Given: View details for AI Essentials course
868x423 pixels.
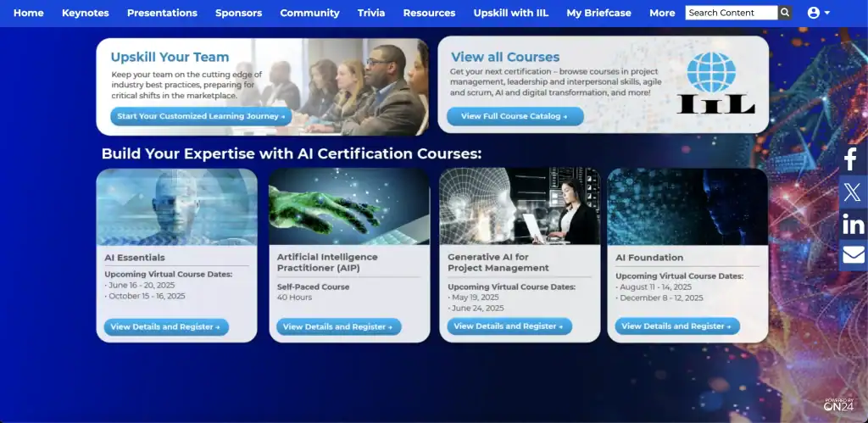Looking at the screenshot, I should 166,326.
